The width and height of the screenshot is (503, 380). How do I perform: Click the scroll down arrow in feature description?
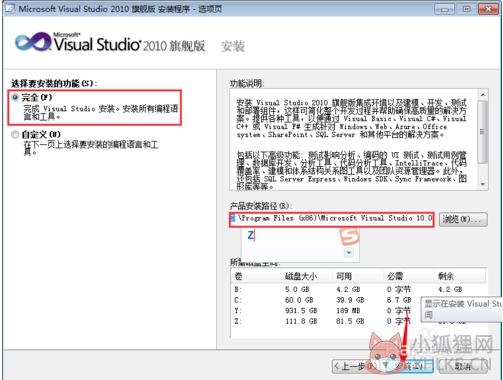click(x=483, y=184)
